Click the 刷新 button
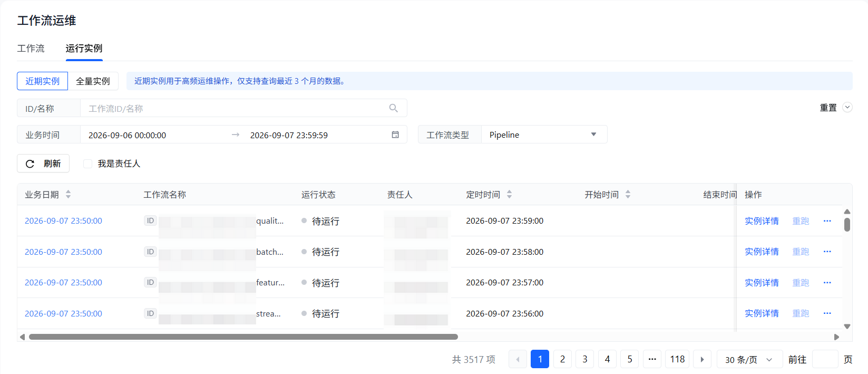This screenshot has width=868, height=374. click(43, 164)
